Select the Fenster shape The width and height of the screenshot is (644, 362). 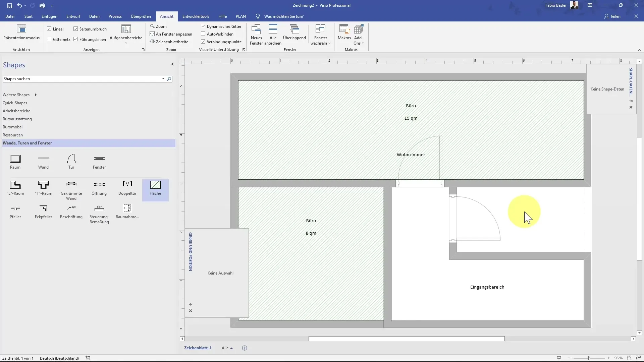[99, 162]
